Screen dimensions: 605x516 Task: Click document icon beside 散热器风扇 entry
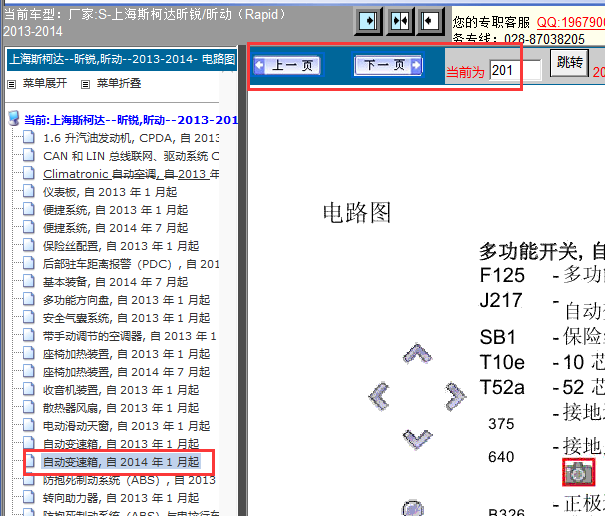tap(29, 407)
